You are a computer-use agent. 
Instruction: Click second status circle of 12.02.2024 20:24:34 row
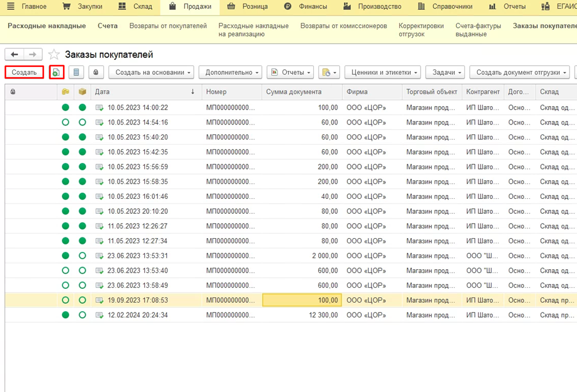[83, 315]
